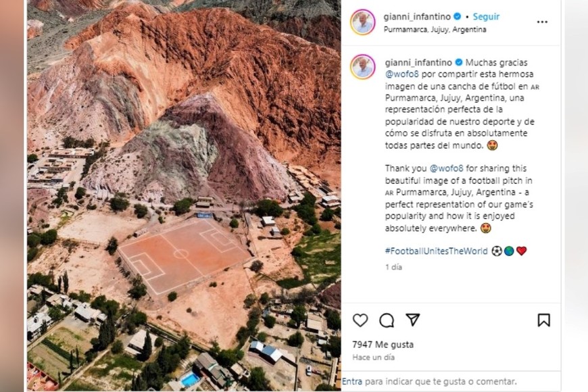The height and width of the screenshot is (392, 588).
Task: Click the profile avatar beside the caption
Action: 363,67
